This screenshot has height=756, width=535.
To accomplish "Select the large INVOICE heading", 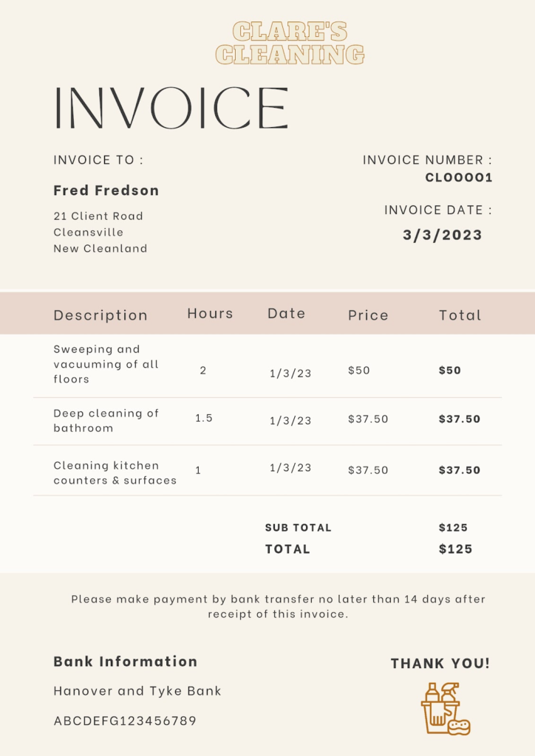I will coord(171,109).
